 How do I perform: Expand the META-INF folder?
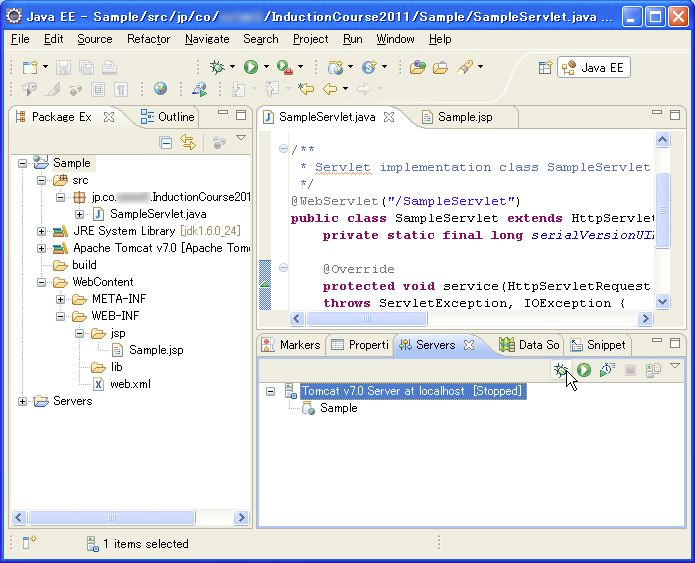60,299
